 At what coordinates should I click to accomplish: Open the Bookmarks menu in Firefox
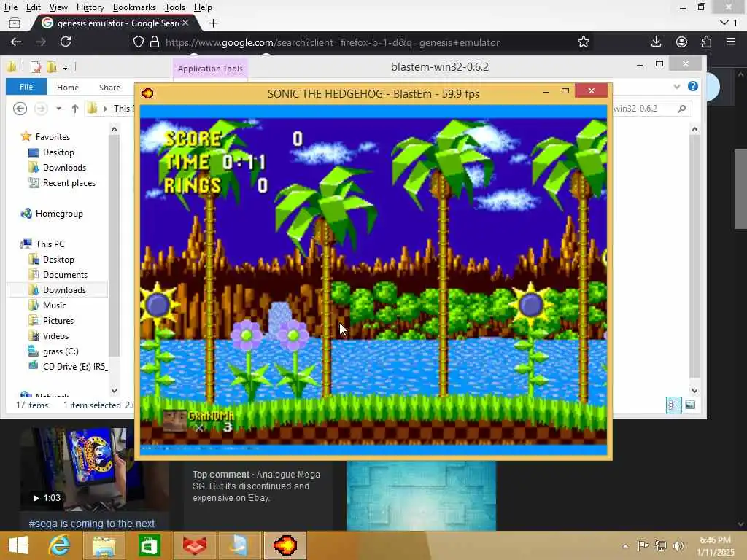point(134,7)
